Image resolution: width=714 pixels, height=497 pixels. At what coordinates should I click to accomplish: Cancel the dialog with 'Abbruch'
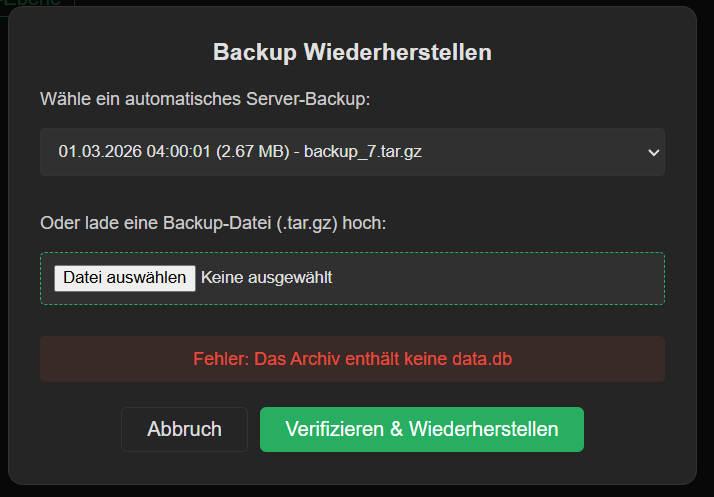tap(184, 429)
